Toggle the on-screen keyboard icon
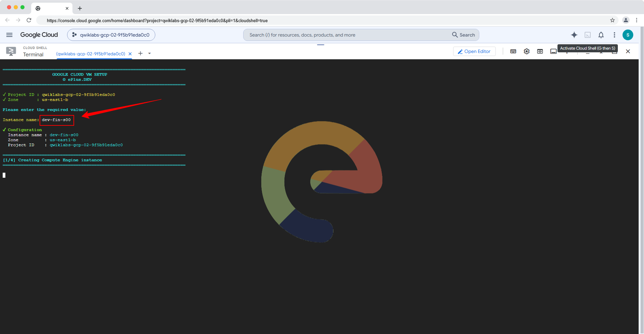Screen dimensions: 644x334 click(513, 51)
